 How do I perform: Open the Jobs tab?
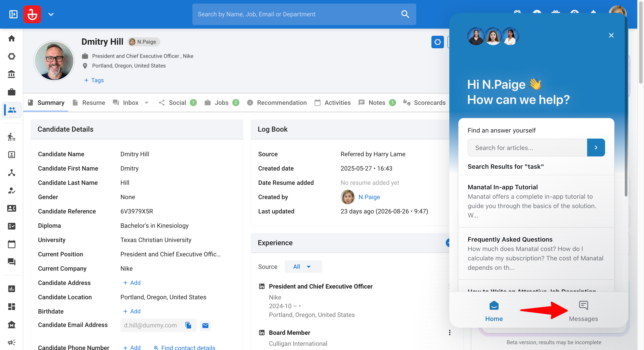coord(222,103)
